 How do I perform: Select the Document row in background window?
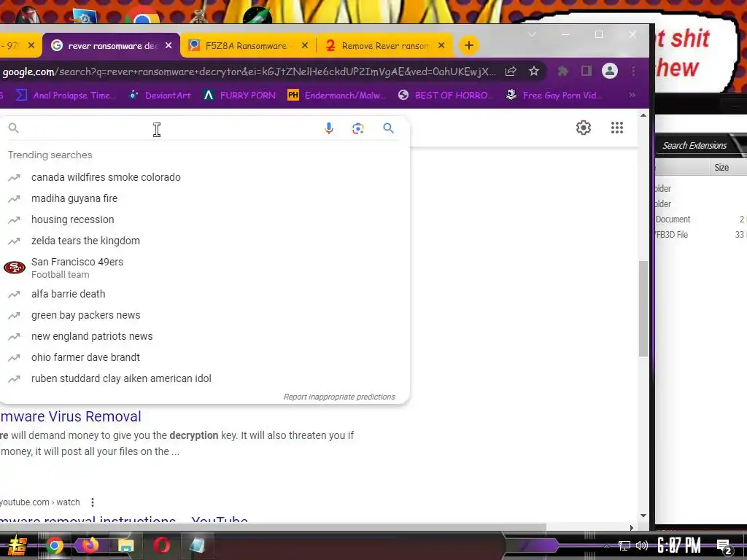[x=700, y=219]
